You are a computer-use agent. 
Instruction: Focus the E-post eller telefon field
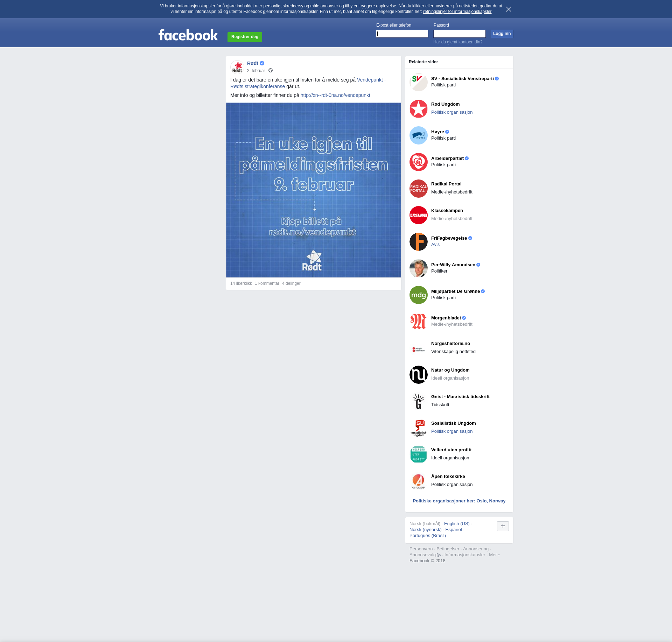pyautogui.click(x=402, y=34)
